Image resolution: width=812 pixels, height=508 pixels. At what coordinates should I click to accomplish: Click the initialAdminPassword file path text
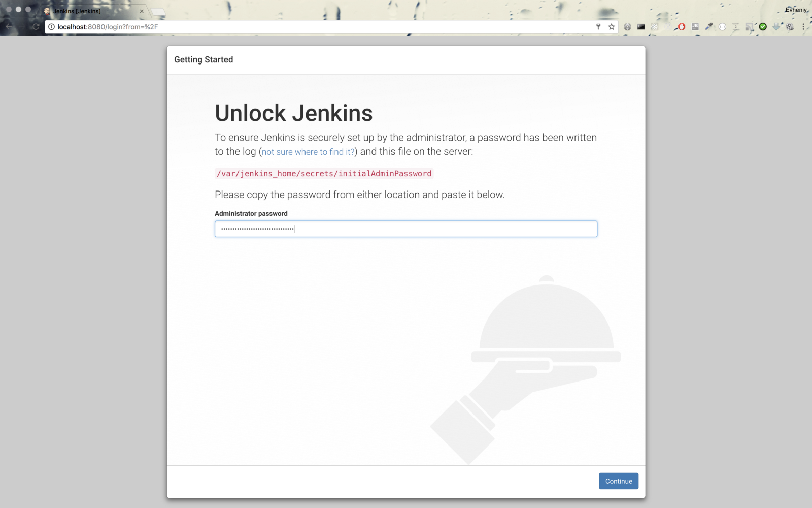(324, 174)
